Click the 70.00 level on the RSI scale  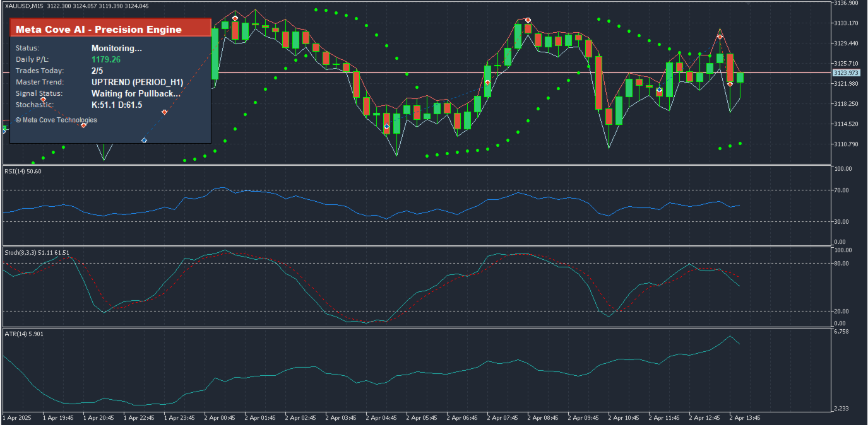(842, 190)
